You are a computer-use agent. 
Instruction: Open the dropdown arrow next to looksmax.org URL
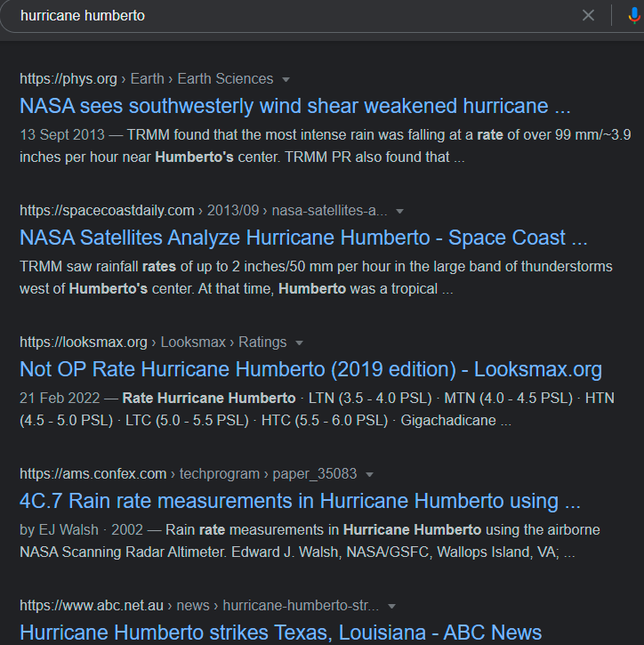[299, 343]
